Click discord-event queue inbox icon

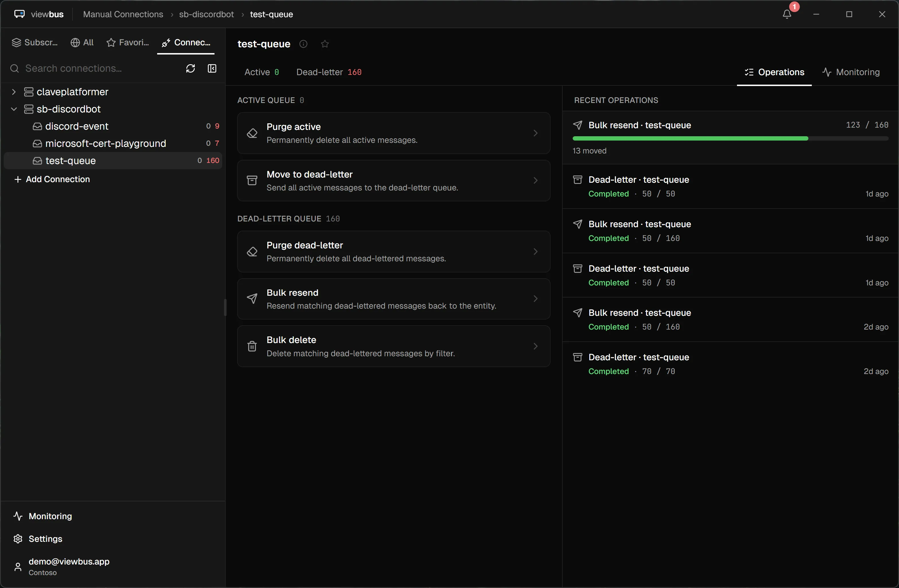[37, 126]
